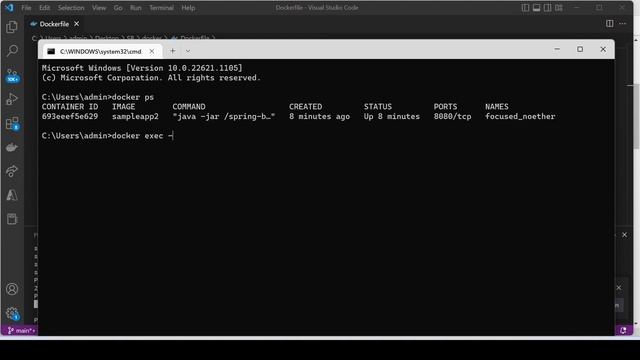Open the Terminal menu
This screenshot has width=640, height=360.
click(161, 8)
